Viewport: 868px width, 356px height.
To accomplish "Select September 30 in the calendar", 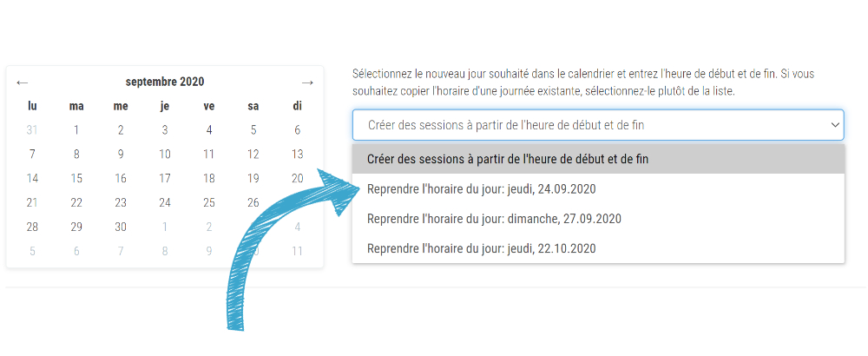I will (x=121, y=227).
